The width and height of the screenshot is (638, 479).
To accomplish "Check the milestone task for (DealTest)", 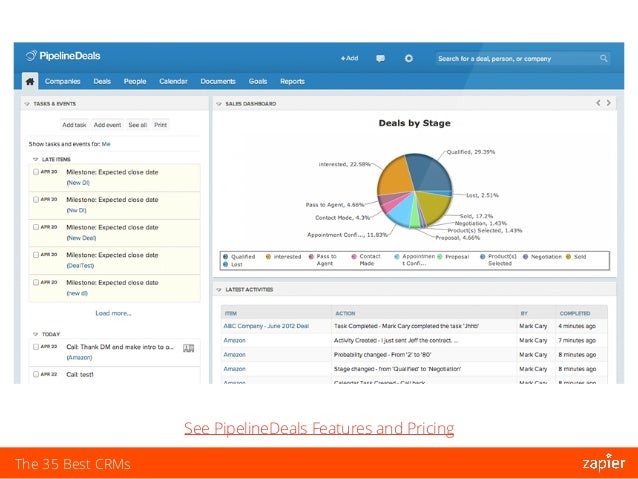I will click(x=36, y=255).
